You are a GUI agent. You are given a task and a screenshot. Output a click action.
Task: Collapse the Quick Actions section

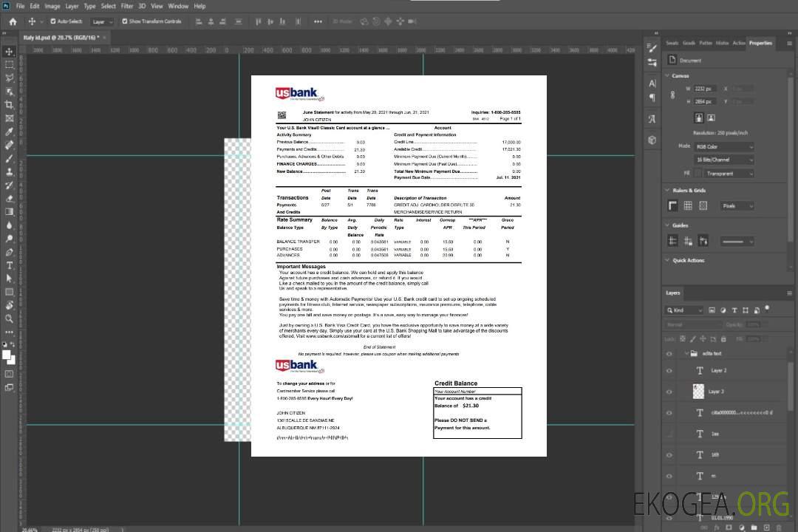[667, 260]
